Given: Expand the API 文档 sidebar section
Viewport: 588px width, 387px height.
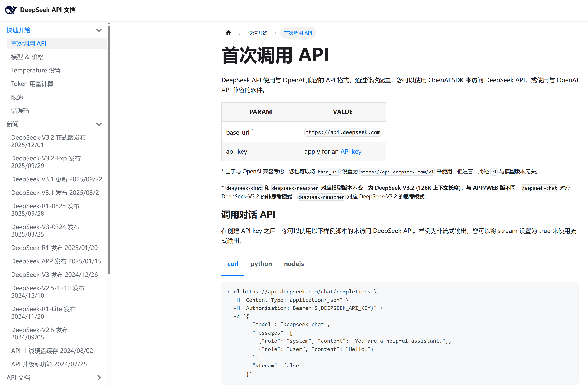Looking at the screenshot, I should (99, 378).
